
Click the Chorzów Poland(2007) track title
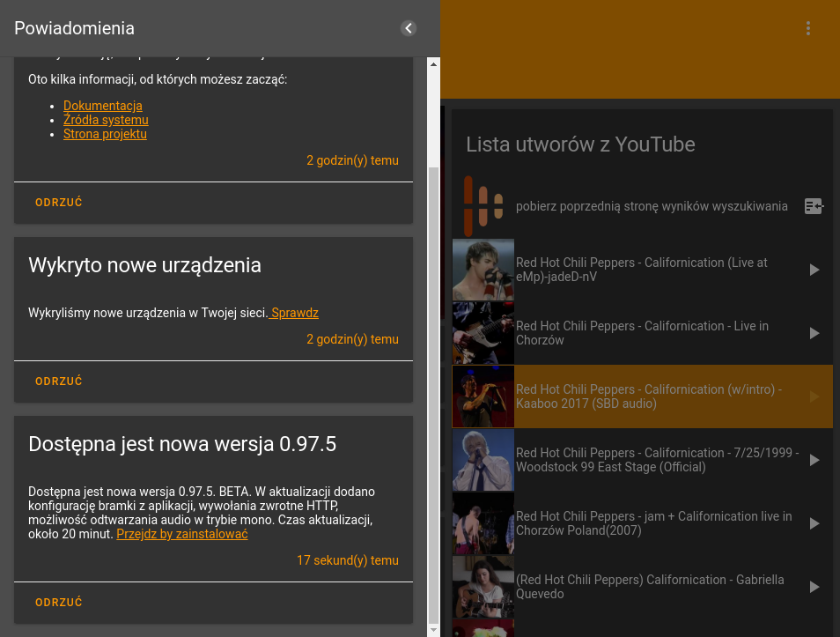coord(653,523)
